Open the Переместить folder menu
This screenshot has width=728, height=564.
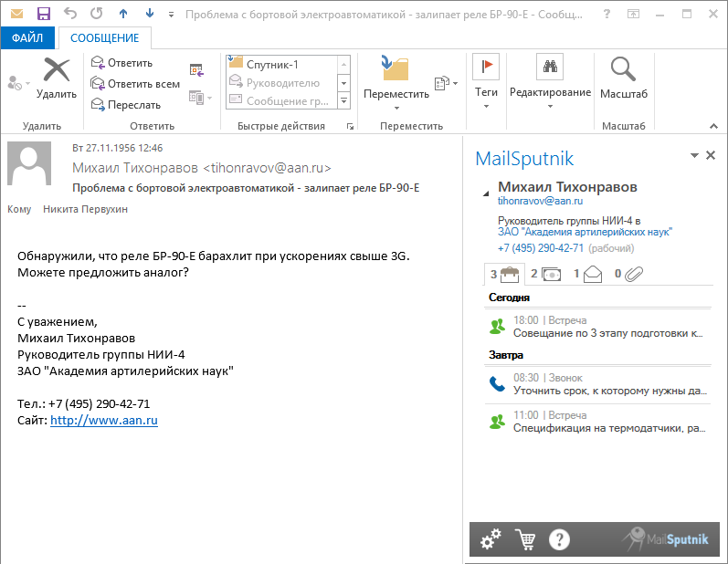(396, 82)
